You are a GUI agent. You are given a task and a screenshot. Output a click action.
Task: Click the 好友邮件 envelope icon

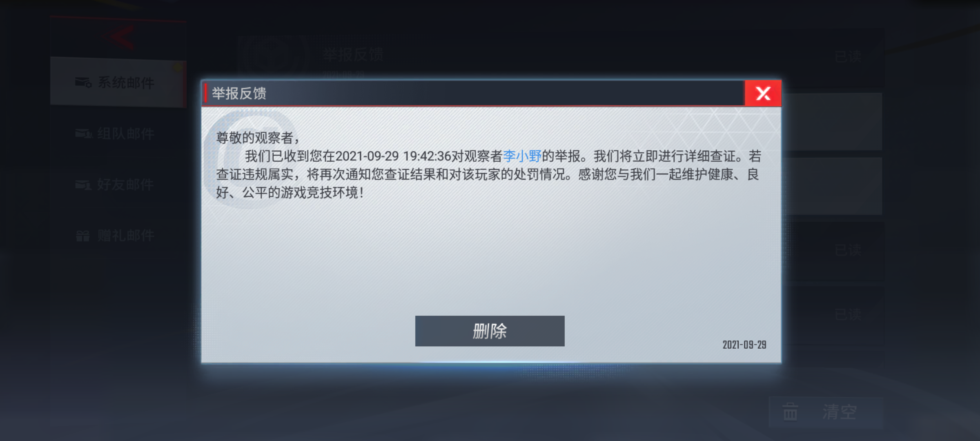click(83, 185)
